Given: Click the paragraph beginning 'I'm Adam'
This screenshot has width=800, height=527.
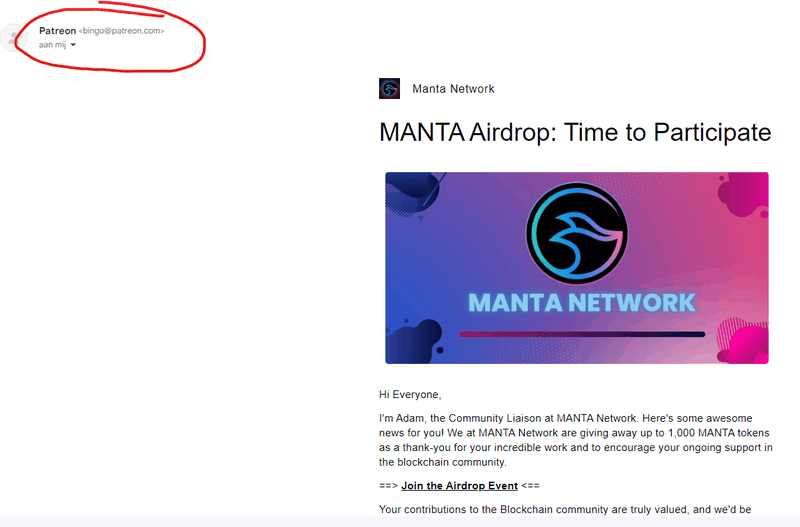Looking at the screenshot, I should 576,440.
